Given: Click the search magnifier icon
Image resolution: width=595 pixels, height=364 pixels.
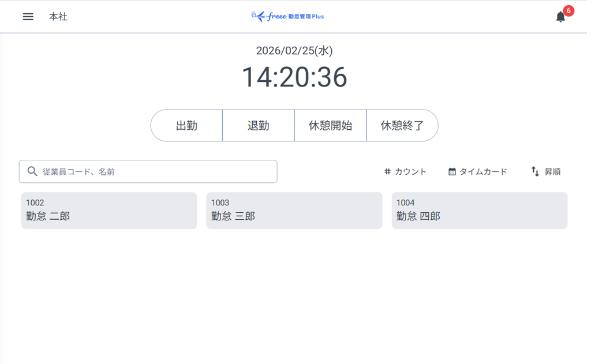Looking at the screenshot, I should click(x=32, y=171).
